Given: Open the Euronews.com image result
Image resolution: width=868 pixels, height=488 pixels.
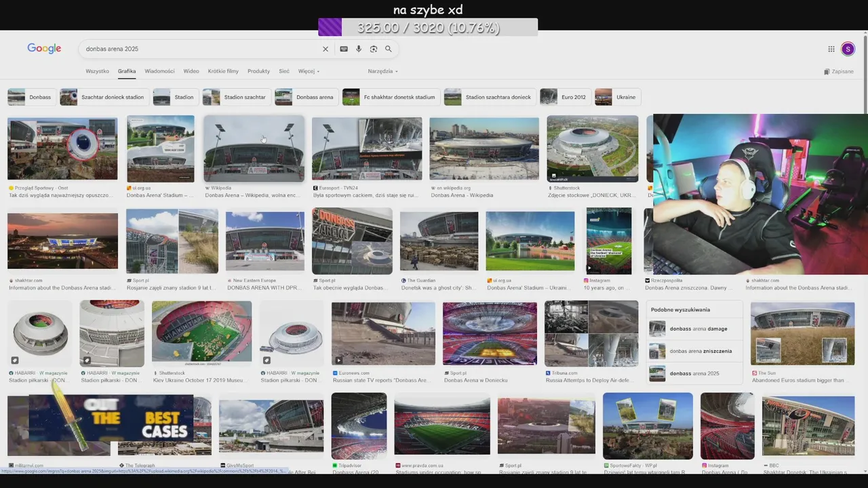Looking at the screenshot, I should point(383,333).
